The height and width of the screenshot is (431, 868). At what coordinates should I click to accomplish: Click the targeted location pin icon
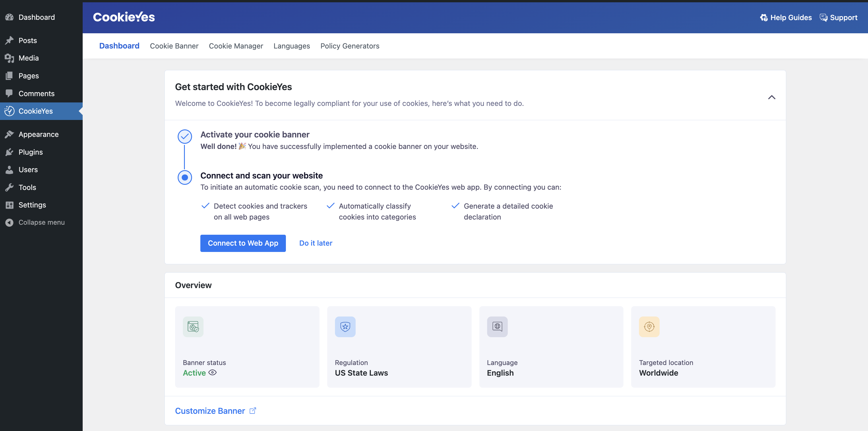click(x=649, y=327)
